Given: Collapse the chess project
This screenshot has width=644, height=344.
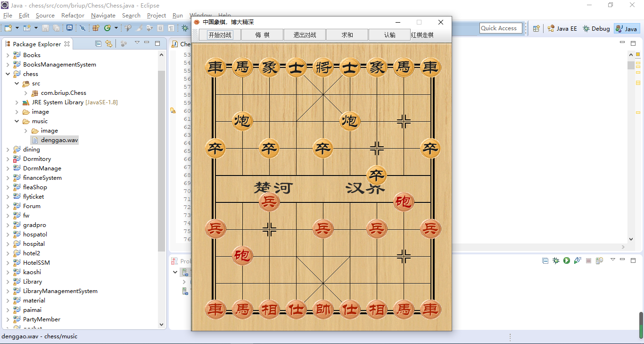Looking at the screenshot, I should [x=8, y=74].
